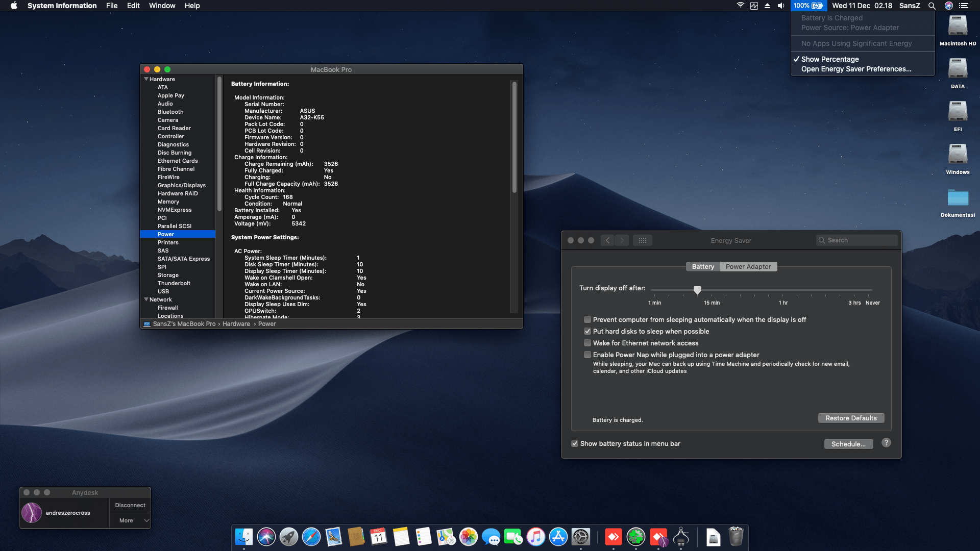980x551 pixels.
Task: Click the Restore Defaults button
Action: (x=851, y=418)
